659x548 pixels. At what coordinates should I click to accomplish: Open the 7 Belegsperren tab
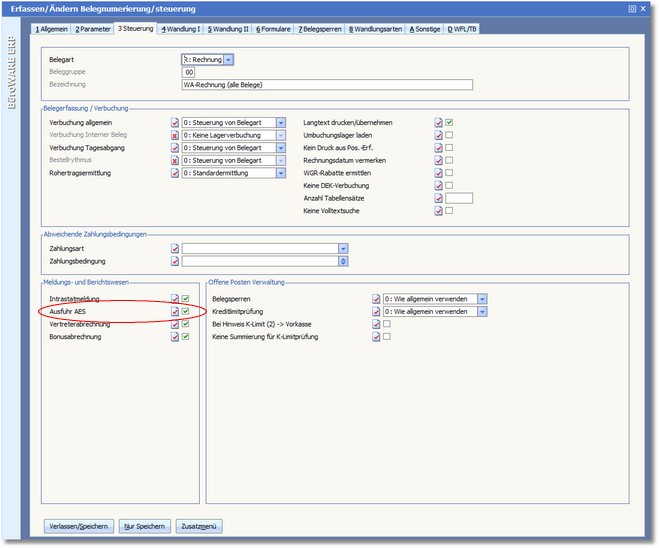click(320, 30)
